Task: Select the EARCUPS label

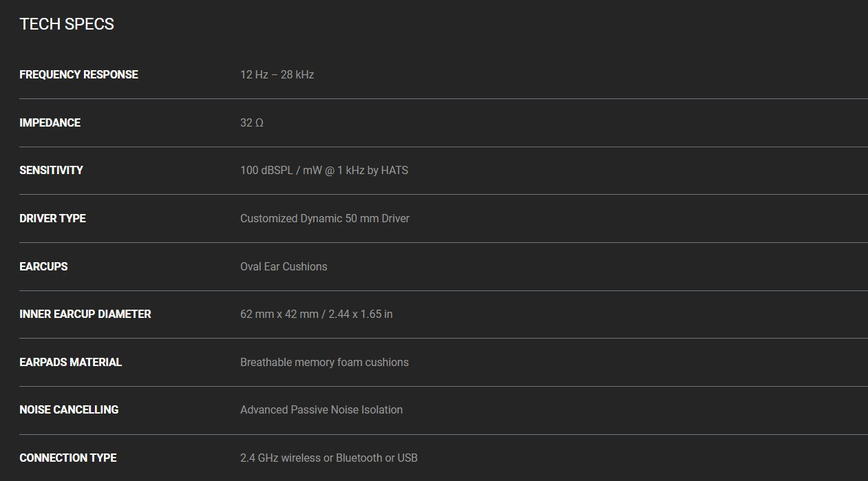Action: tap(43, 266)
